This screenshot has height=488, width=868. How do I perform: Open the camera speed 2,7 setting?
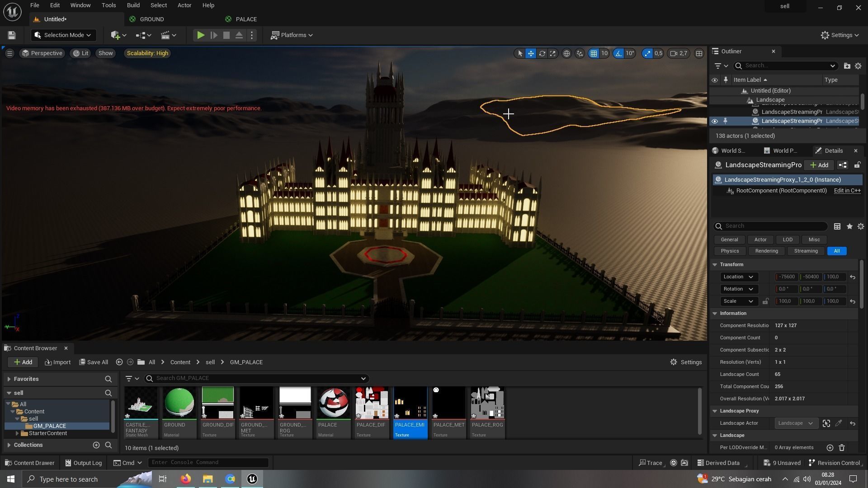(x=679, y=53)
